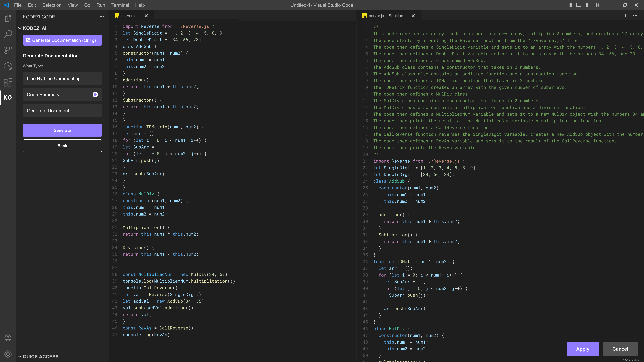Close the server.js tab
The height and width of the screenshot is (362, 644).
click(x=146, y=16)
